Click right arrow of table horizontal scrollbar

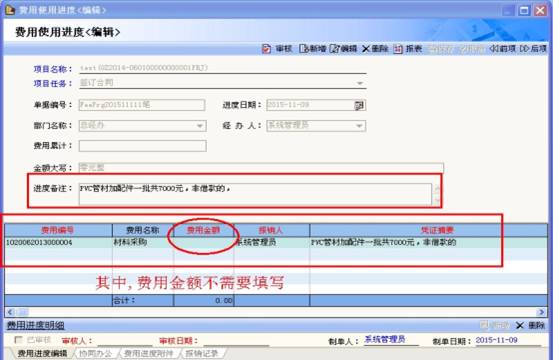coord(541,312)
